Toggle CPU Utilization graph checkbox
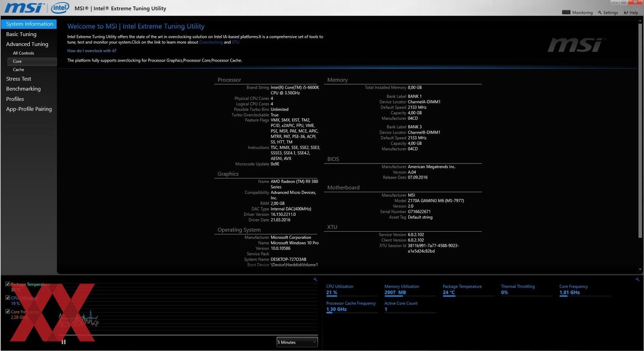This screenshot has height=351, width=644. click(8, 298)
